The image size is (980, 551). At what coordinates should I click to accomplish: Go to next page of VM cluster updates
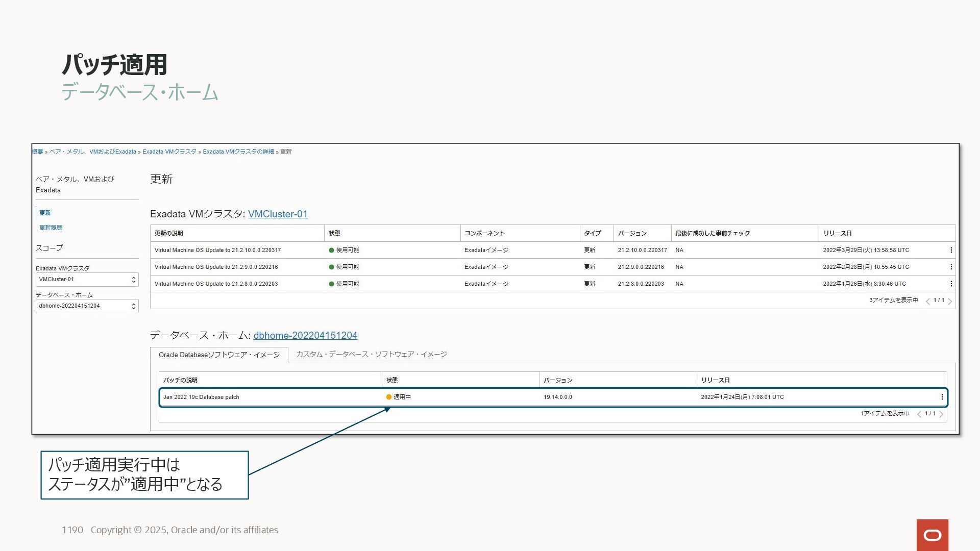point(950,301)
